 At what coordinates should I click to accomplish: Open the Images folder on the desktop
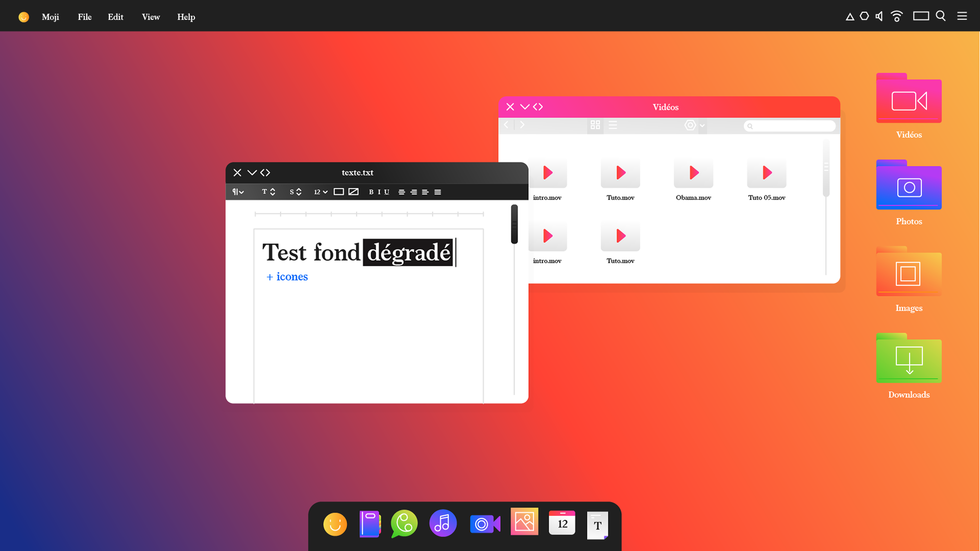pyautogui.click(x=909, y=272)
